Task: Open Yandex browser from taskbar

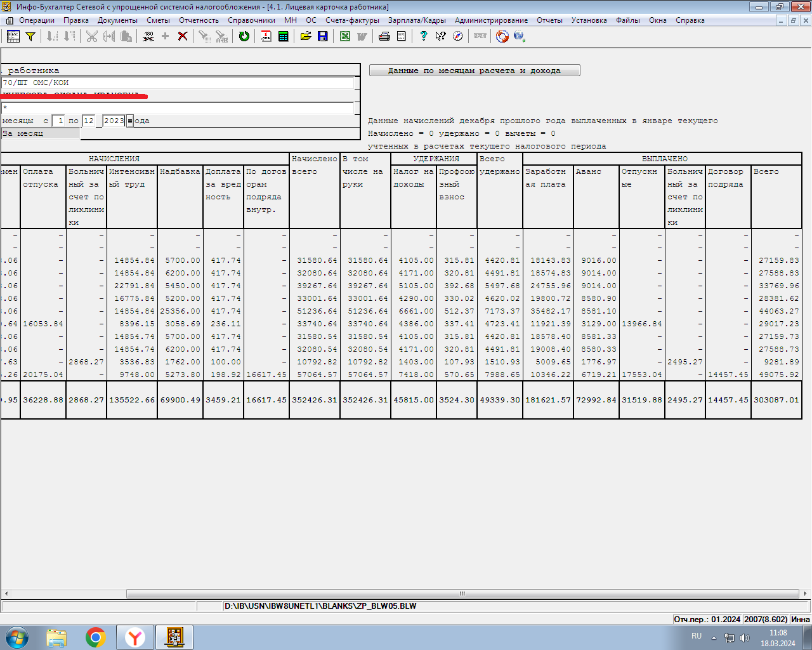Action: click(135, 637)
